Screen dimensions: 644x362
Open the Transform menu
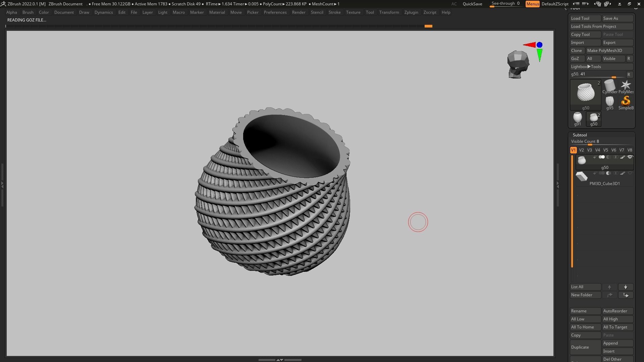389,12
